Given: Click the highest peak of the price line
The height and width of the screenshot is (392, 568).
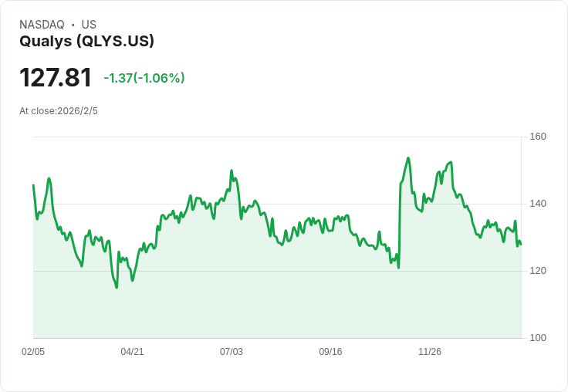Looking at the screenshot, I should coord(408,158).
